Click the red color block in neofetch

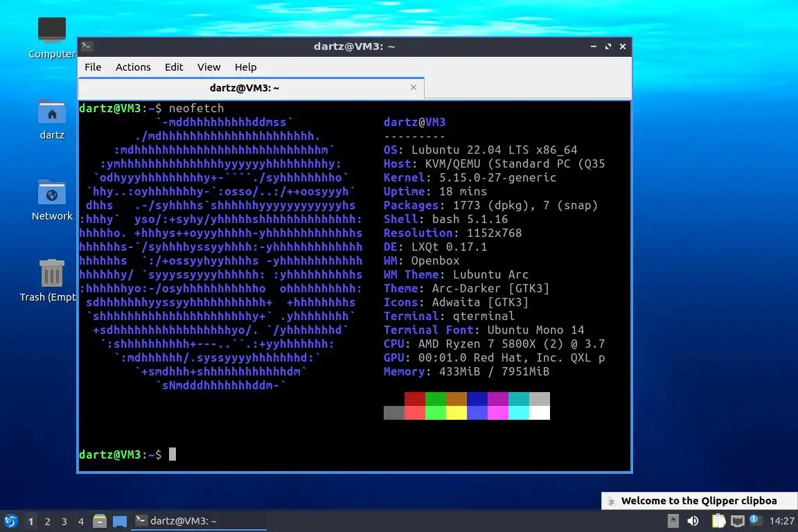point(415,398)
